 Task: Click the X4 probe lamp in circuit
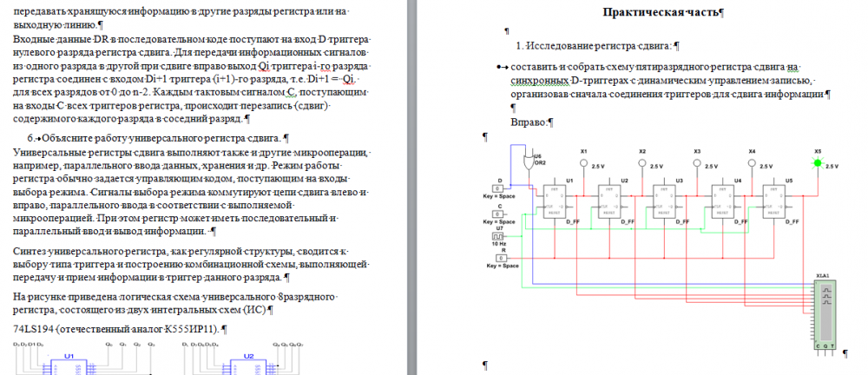[x=751, y=163]
